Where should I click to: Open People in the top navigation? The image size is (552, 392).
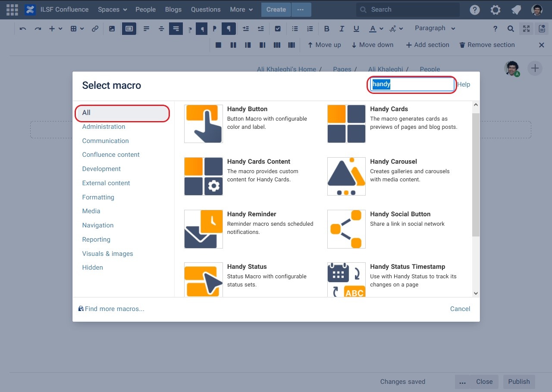145,9
